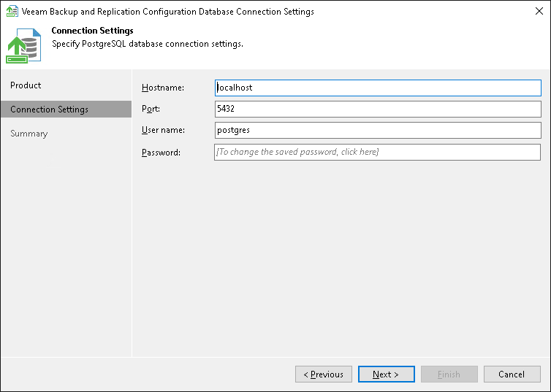Click the User name field with postgres

pos(378,130)
